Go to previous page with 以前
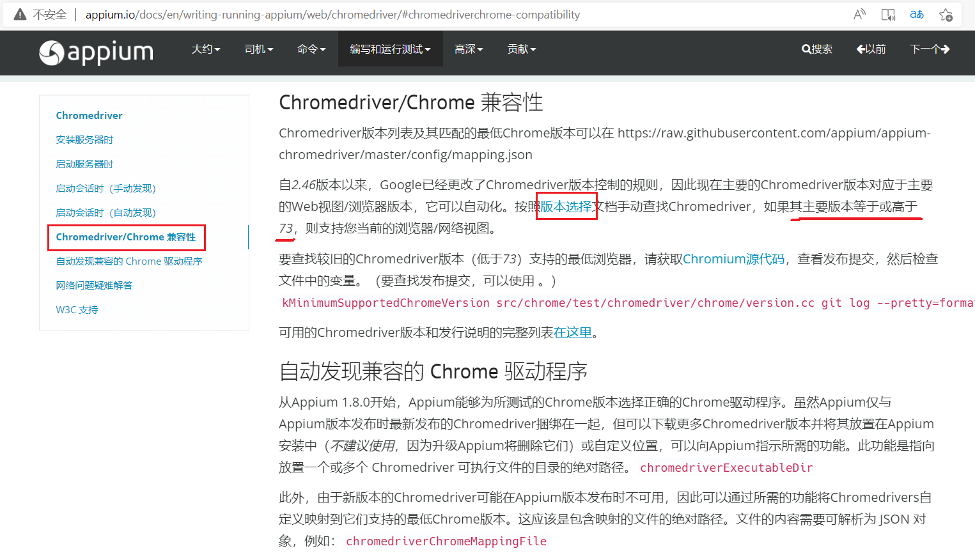Screen dimensions: 975x560 [871, 49]
